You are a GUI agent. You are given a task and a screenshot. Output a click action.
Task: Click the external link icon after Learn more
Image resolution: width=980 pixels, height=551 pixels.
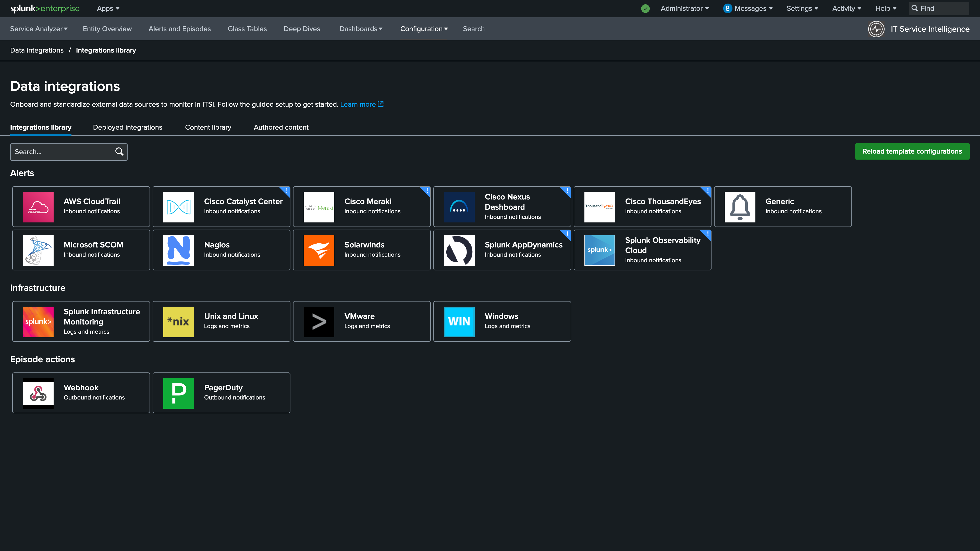[x=381, y=104]
